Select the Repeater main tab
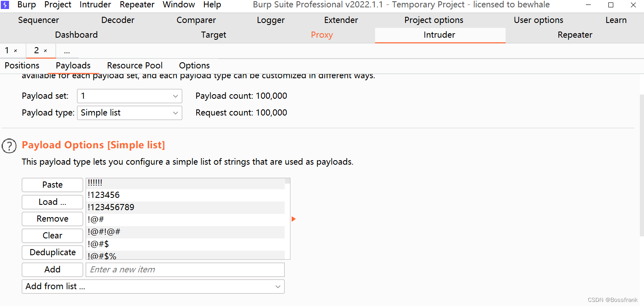This screenshot has height=306, width=644. (x=575, y=35)
